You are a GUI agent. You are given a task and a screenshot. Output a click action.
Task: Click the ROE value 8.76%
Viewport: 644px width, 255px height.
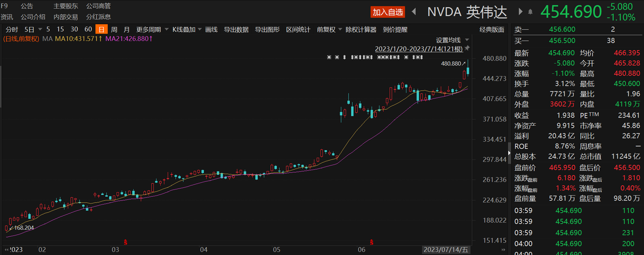[x=565, y=146]
